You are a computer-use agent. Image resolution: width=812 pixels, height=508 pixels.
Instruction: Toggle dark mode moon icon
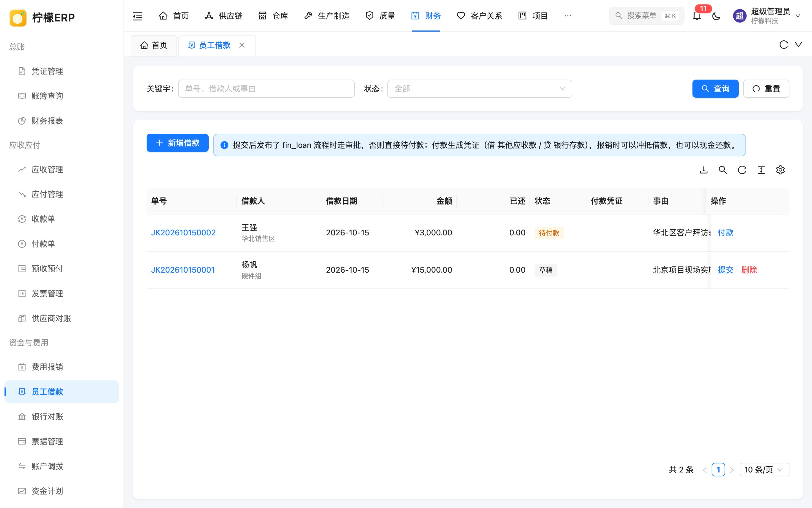tap(716, 16)
